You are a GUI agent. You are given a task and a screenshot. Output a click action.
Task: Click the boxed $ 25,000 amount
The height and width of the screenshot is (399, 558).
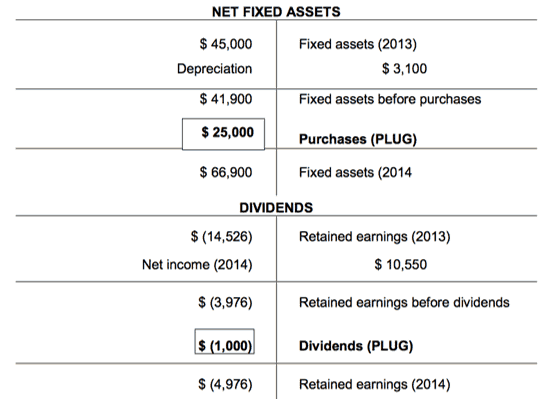coord(223,134)
